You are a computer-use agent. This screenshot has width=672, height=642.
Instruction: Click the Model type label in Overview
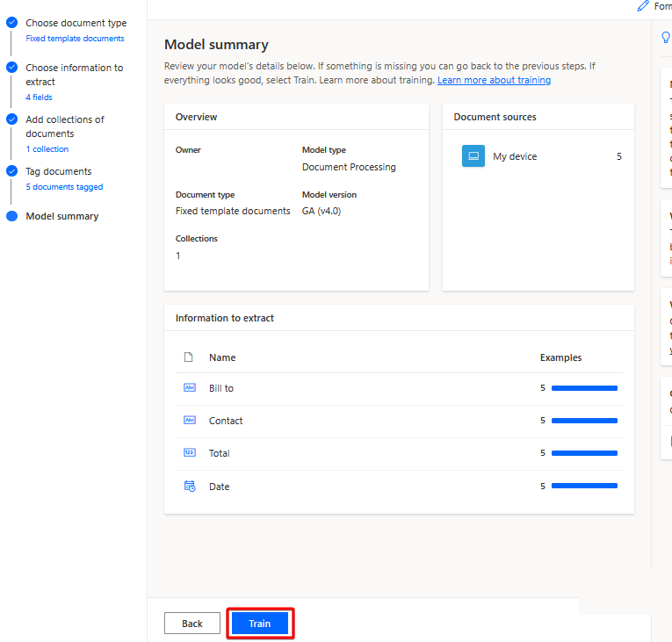click(x=324, y=150)
